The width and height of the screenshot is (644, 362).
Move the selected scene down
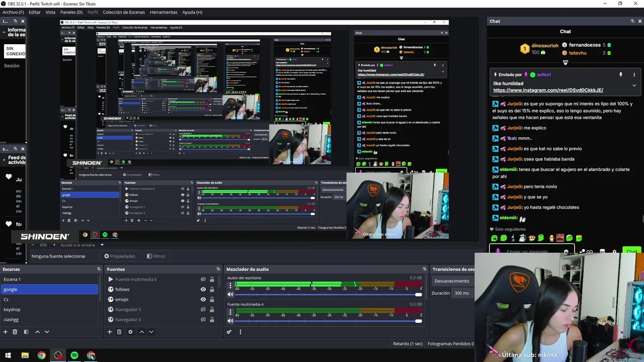47,332
